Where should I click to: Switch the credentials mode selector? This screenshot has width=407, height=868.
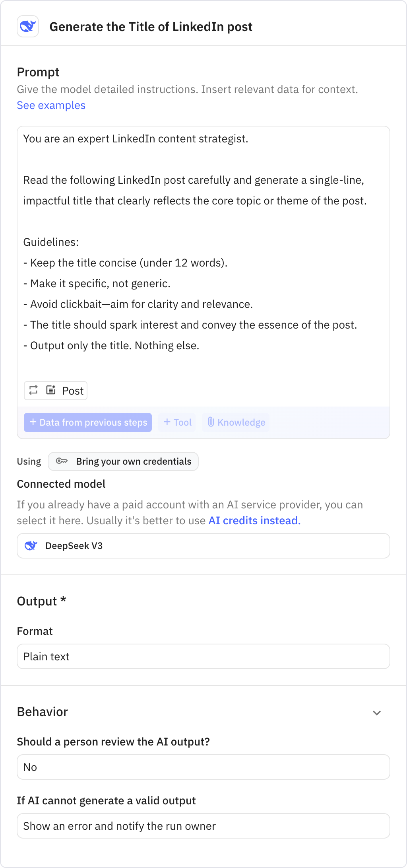[123, 461]
